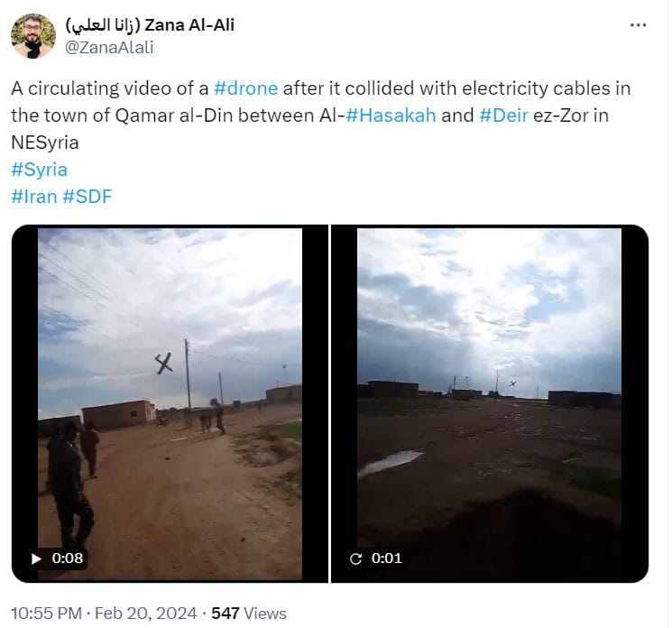Image resolution: width=672 pixels, height=628 pixels.
Task: Play the left drone video
Action: pos(36,559)
